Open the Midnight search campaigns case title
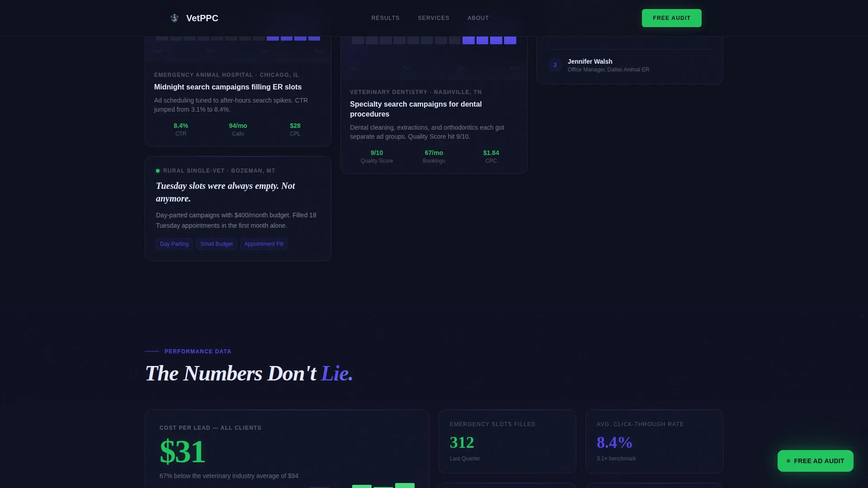The height and width of the screenshot is (488, 868). pyautogui.click(x=228, y=87)
